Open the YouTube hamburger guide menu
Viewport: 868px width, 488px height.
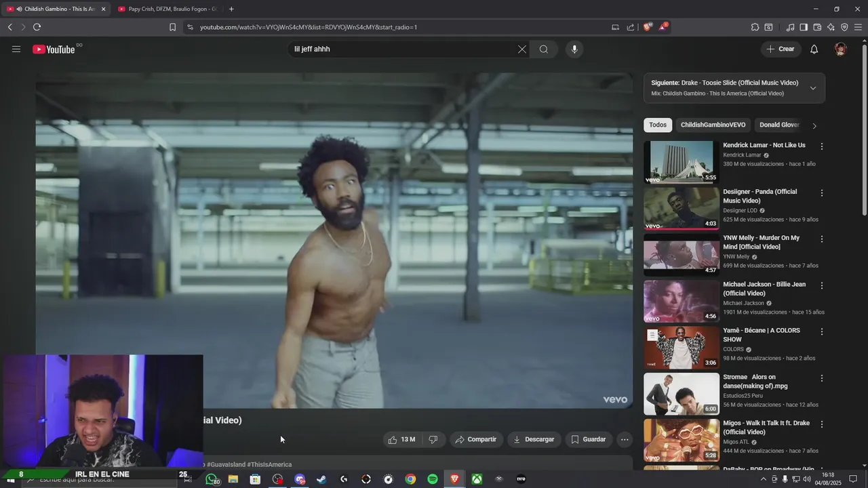pyautogui.click(x=16, y=49)
